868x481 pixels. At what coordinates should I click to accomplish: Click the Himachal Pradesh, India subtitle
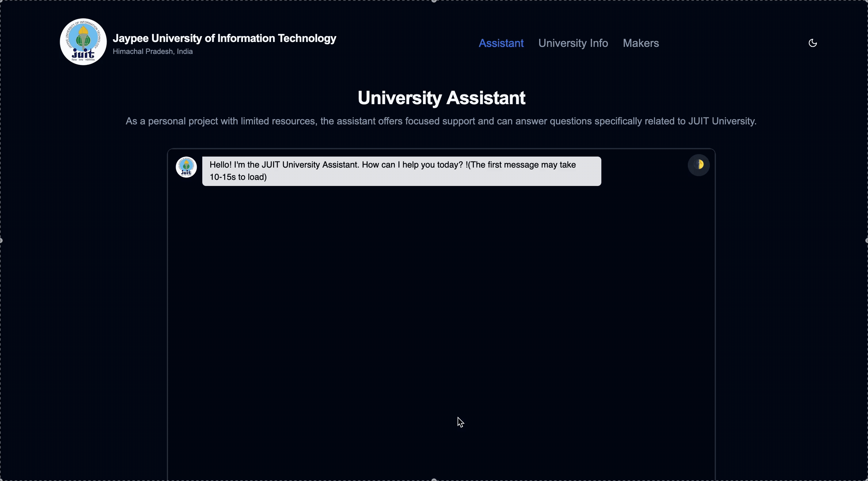pyautogui.click(x=153, y=51)
